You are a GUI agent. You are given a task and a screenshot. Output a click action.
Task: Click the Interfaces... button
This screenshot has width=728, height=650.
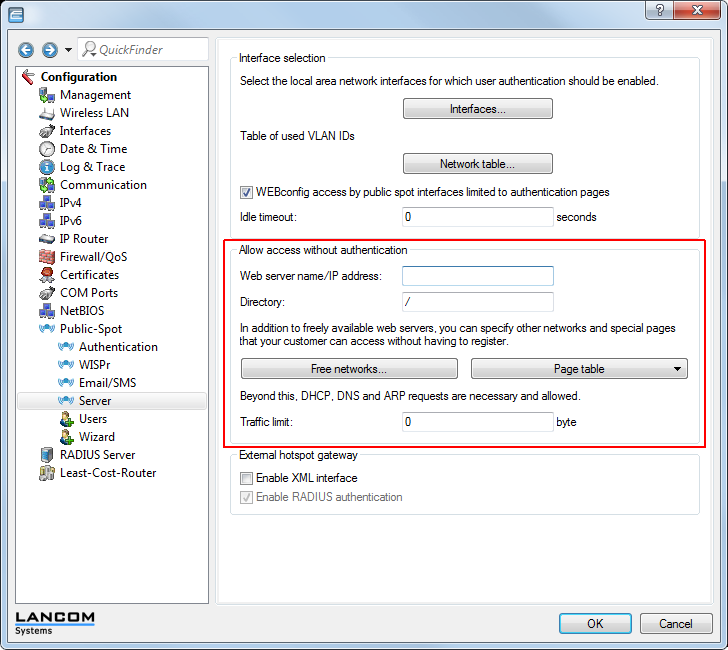point(477,109)
